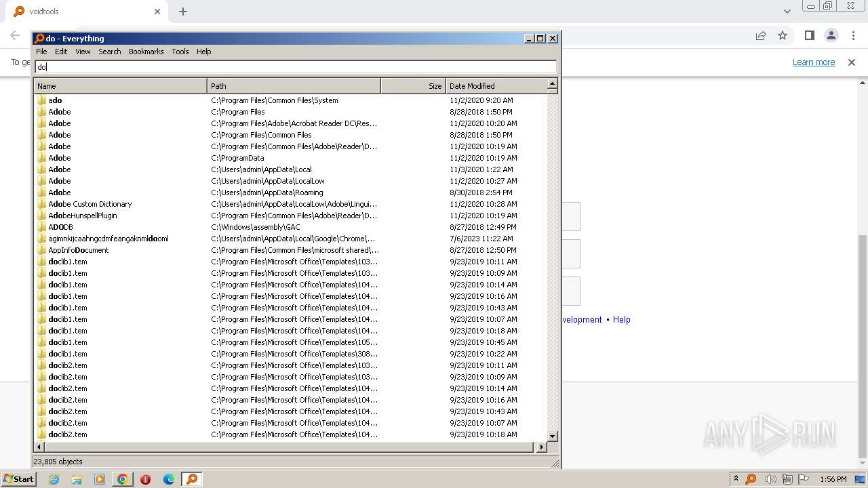This screenshot has width=868, height=488.
Task: Sort results by Path column header
Action: (294, 86)
